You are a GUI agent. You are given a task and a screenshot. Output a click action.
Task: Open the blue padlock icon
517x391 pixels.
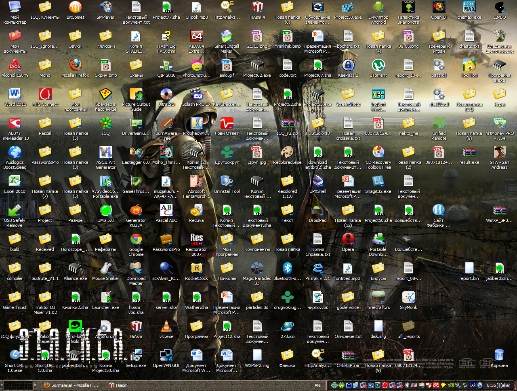pos(348,65)
